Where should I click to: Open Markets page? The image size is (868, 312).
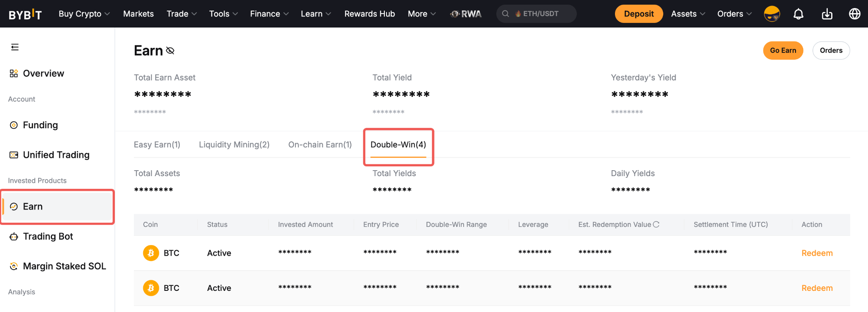point(139,14)
